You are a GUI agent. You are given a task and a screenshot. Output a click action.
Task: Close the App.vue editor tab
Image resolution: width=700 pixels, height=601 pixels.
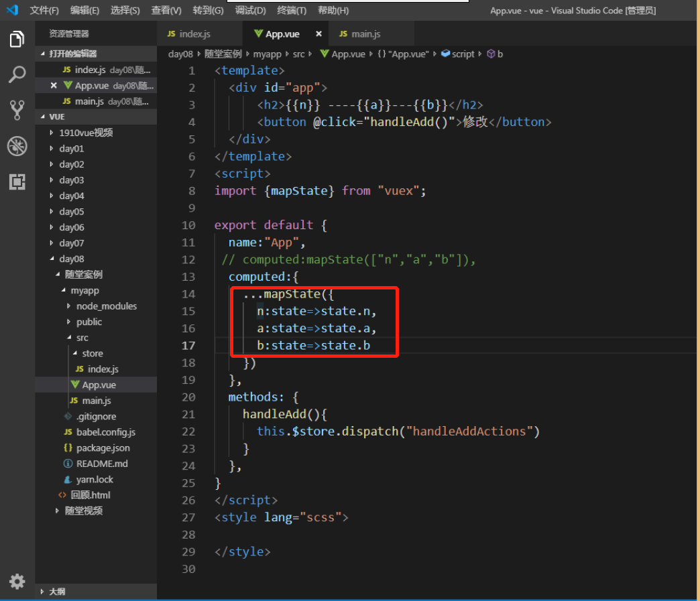coord(318,34)
